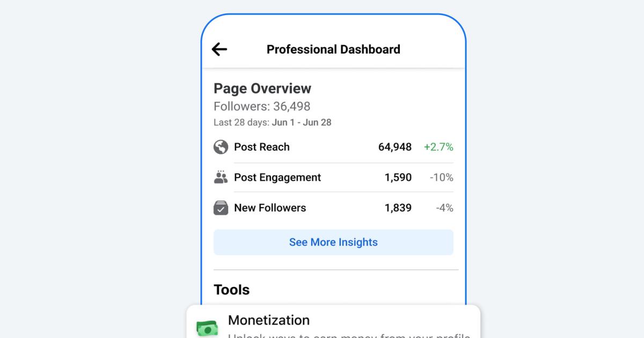Viewport: 644px width, 338px height.
Task: Tap the back arrow icon
Action: (219, 49)
